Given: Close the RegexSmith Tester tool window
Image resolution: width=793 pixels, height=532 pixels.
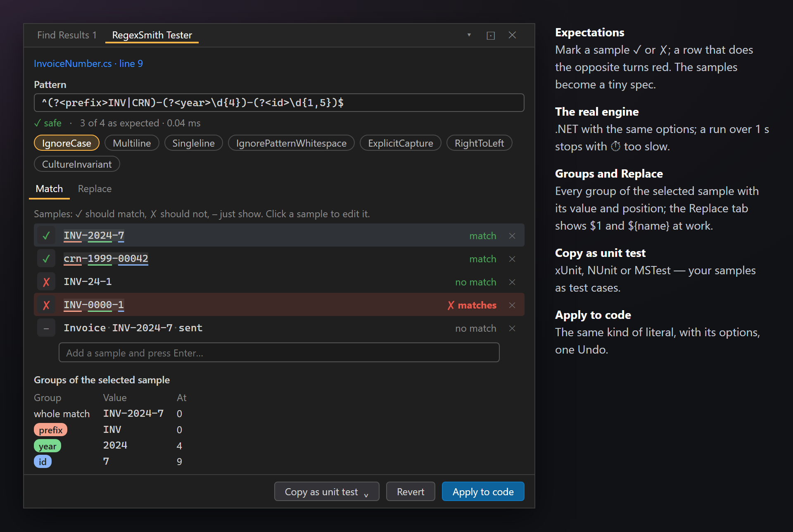Looking at the screenshot, I should tap(512, 35).
